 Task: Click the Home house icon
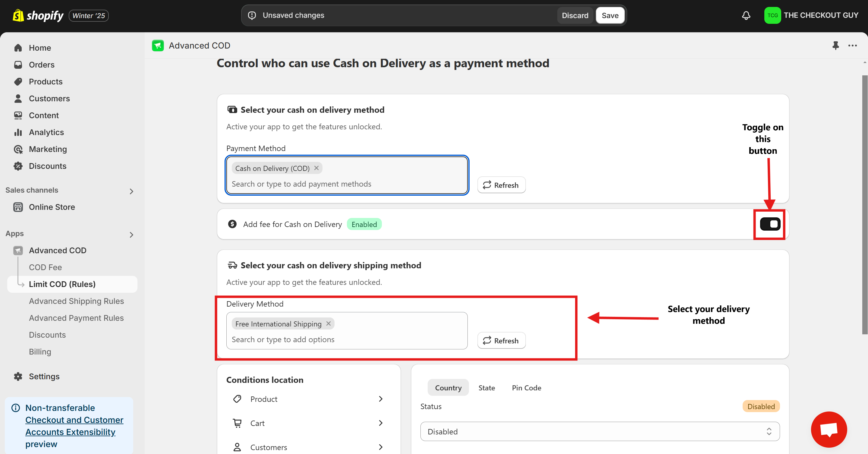point(18,48)
